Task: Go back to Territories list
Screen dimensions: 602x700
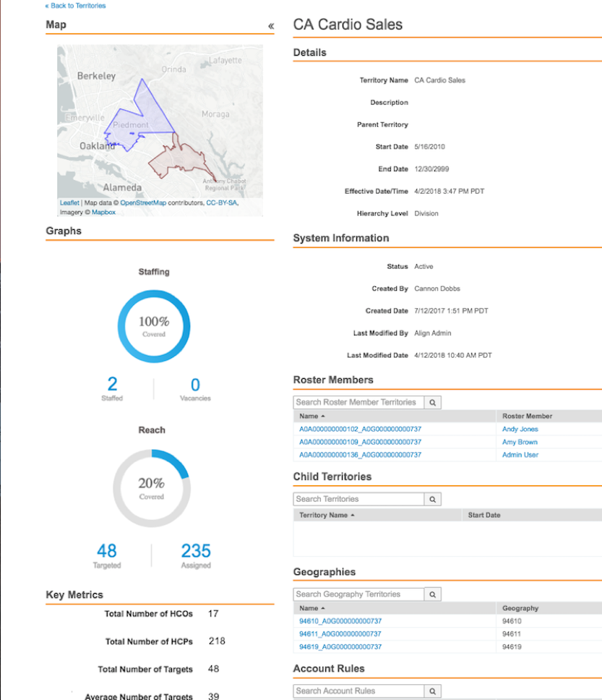Action: (75, 6)
